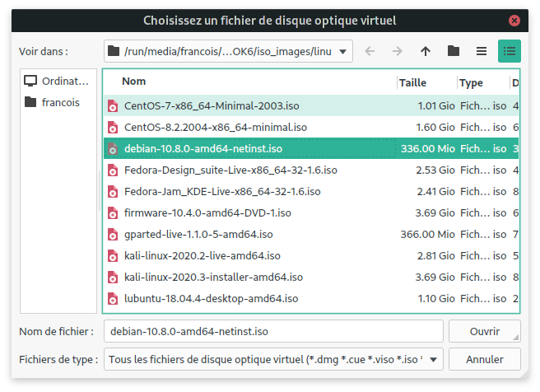Click the Ouvrir button
Viewport: 540px width, 392px height.
(485, 331)
